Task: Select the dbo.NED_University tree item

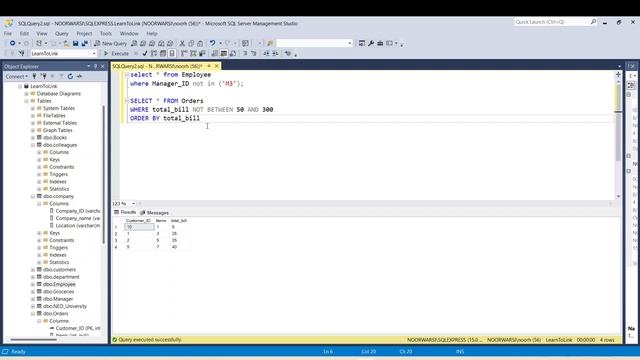Action: point(65,307)
